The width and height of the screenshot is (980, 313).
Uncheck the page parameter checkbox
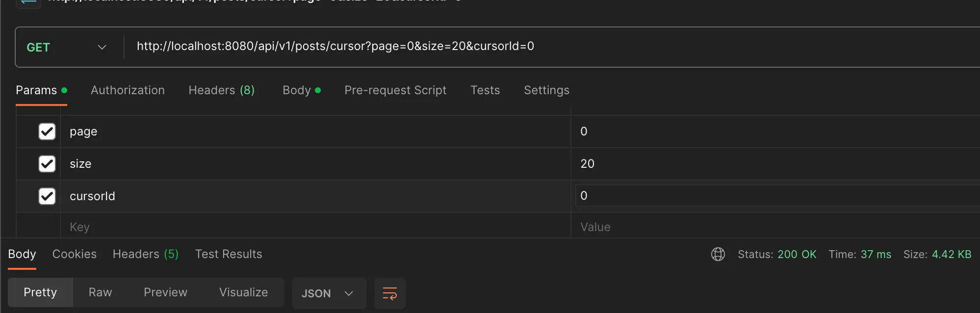click(x=47, y=131)
